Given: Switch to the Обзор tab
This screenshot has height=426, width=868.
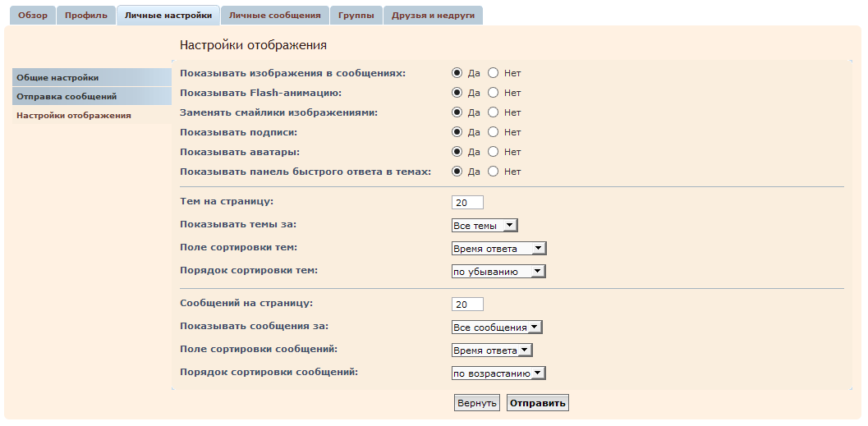Looking at the screenshot, I should (x=33, y=16).
